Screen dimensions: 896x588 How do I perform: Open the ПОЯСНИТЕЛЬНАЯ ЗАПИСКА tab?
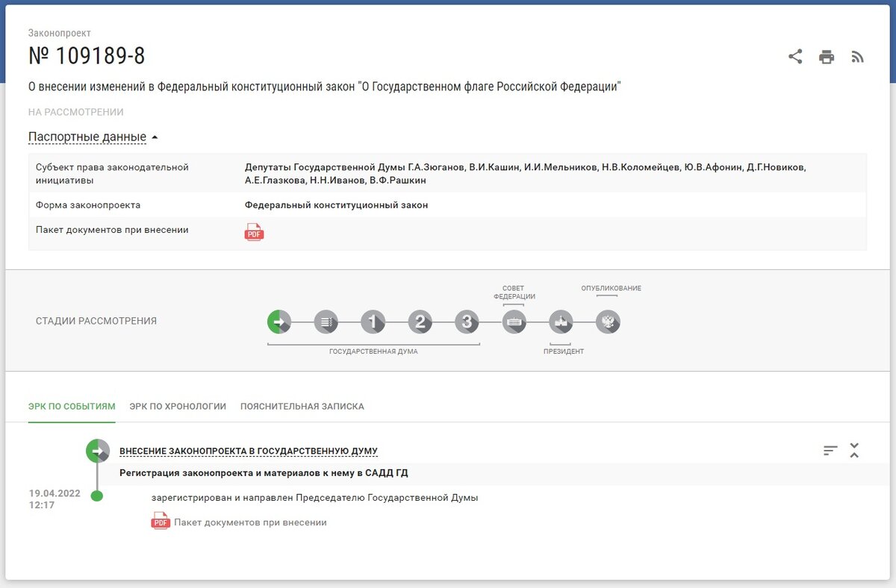point(302,407)
